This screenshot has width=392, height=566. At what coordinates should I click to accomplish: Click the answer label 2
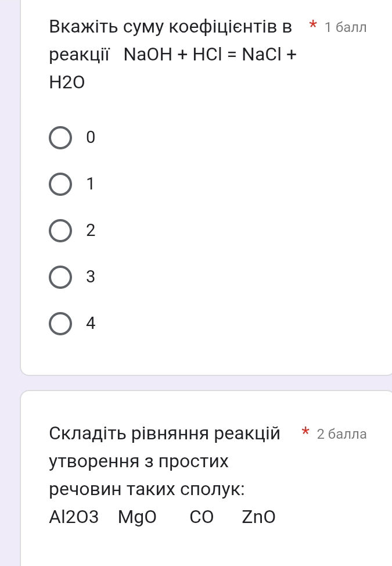click(91, 231)
